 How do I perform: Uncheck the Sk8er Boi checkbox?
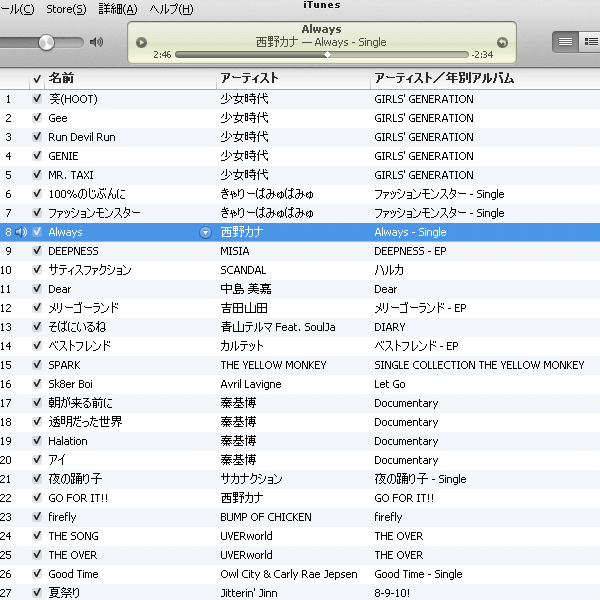(37, 384)
